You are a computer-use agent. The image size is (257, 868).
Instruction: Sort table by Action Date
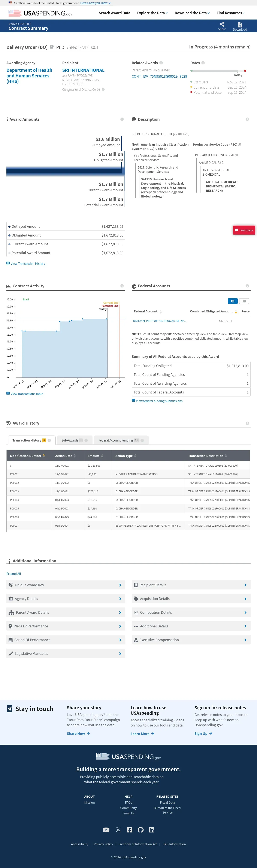pos(75,456)
